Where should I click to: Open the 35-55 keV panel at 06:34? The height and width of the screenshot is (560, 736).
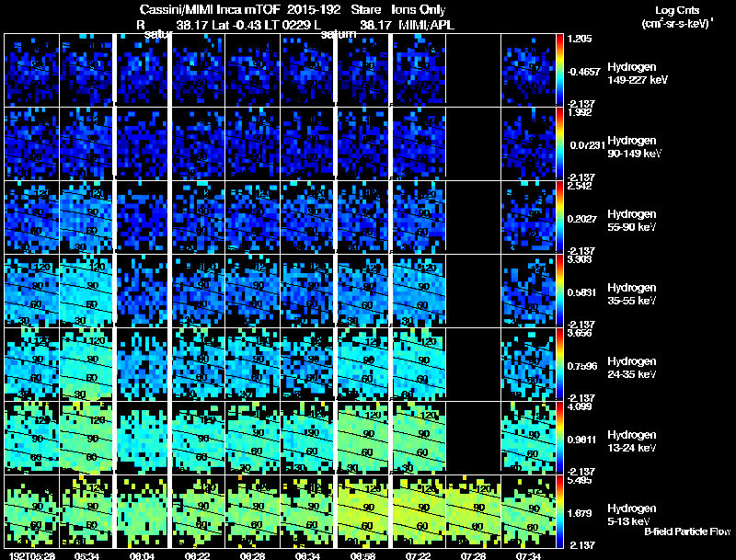308,291
